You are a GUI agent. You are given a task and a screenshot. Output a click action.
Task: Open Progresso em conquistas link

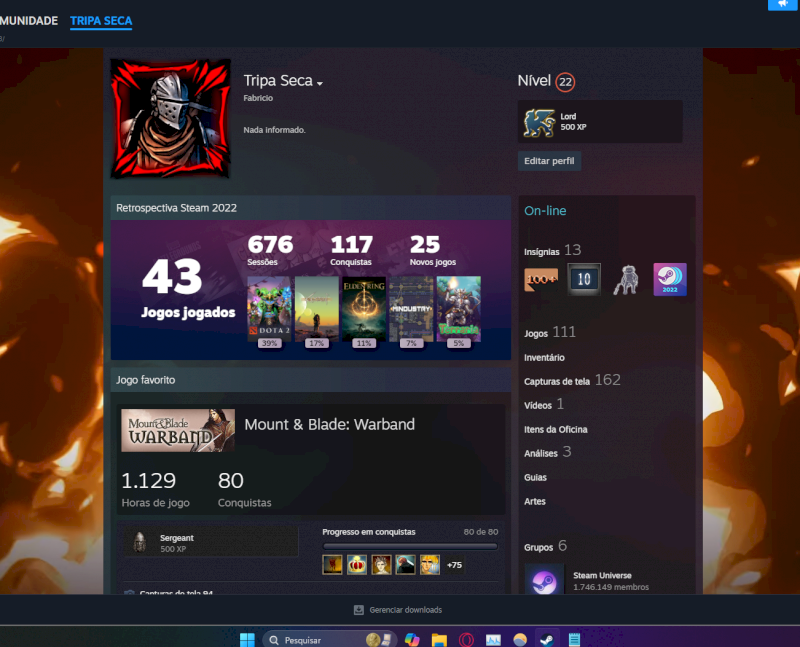coord(369,532)
